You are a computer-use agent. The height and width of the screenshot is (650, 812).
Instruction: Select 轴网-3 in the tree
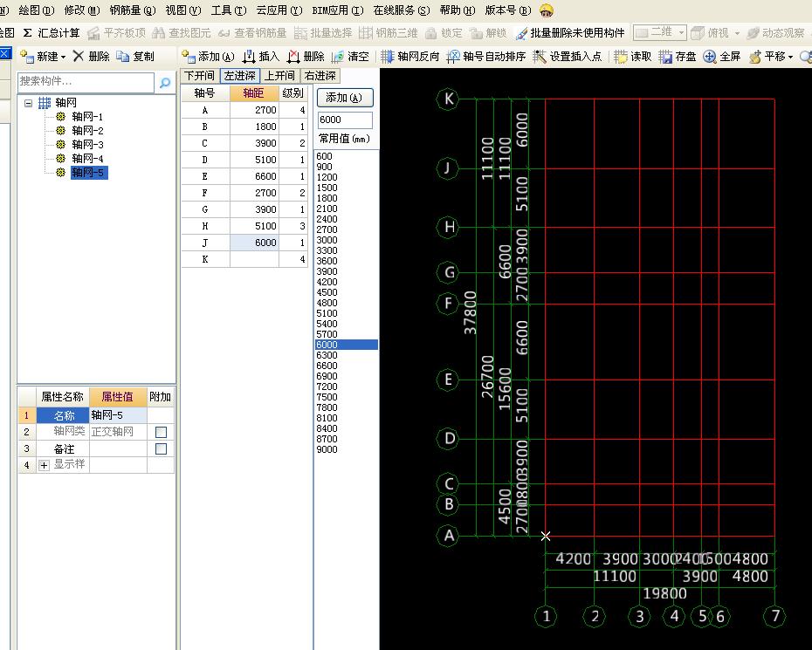point(87,144)
